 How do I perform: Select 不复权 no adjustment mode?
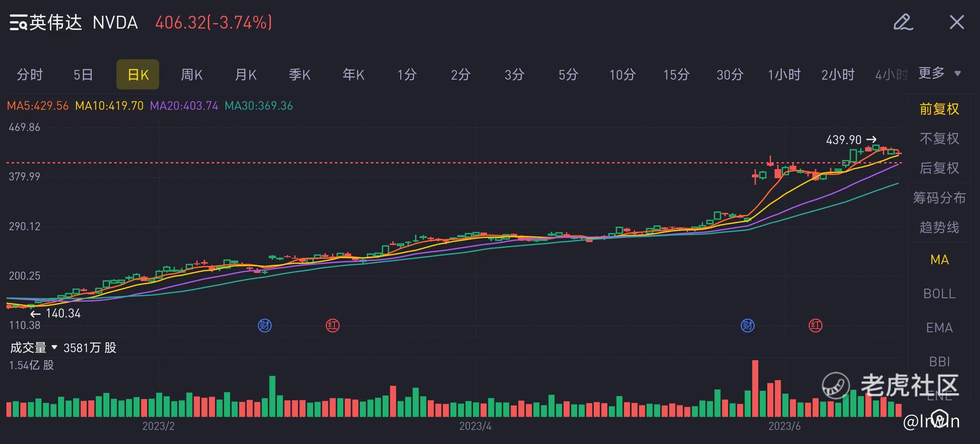(x=939, y=139)
